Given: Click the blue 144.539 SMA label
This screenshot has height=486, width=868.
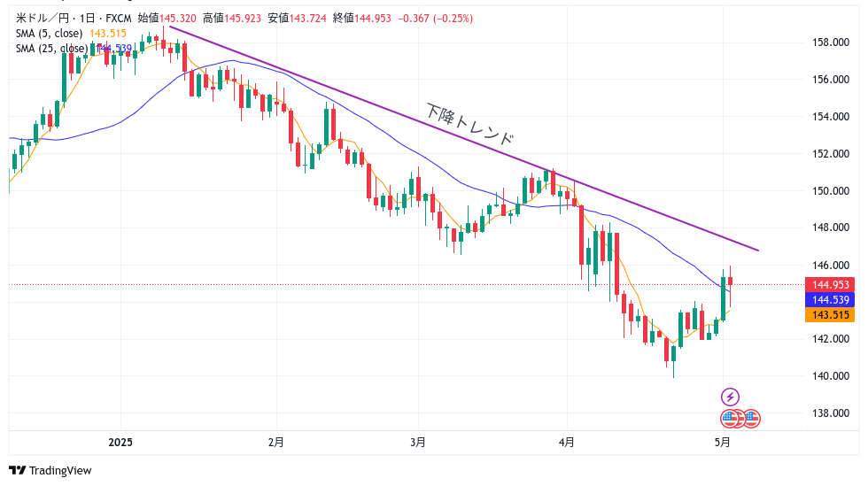Looking at the screenshot, I should 830,299.
